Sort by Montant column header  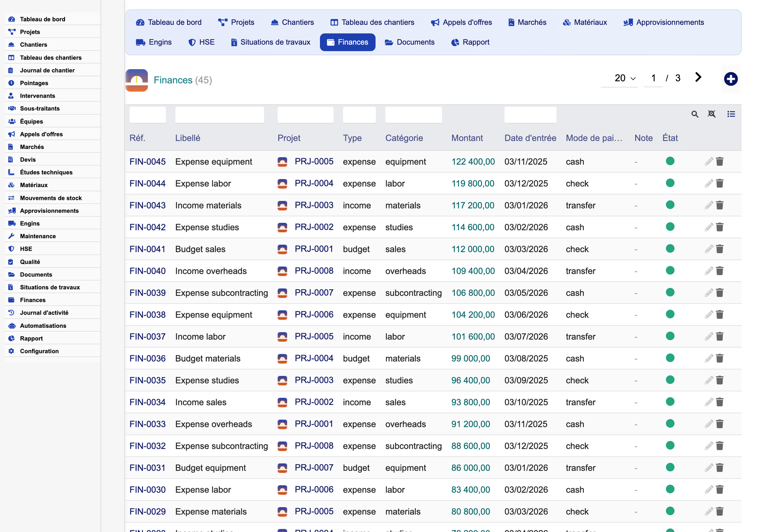click(467, 138)
